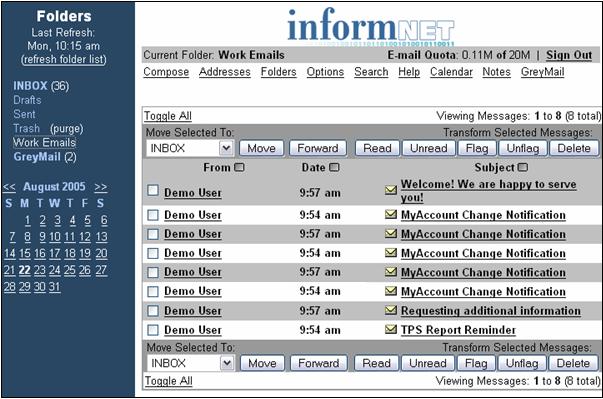Image resolution: width=603 pixels, height=399 pixels.
Task: Click envelope icon beside TPS Report Reminder
Action: point(391,329)
